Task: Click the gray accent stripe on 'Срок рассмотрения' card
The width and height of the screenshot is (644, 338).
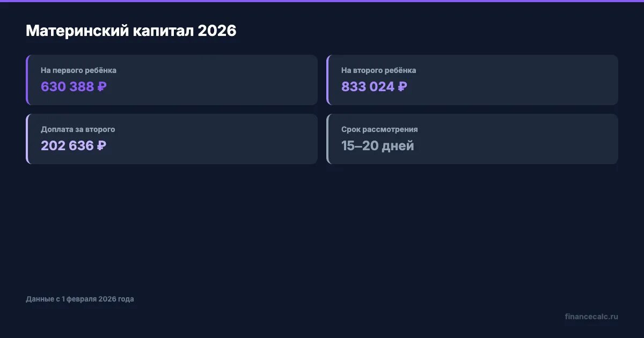Action: coord(327,139)
